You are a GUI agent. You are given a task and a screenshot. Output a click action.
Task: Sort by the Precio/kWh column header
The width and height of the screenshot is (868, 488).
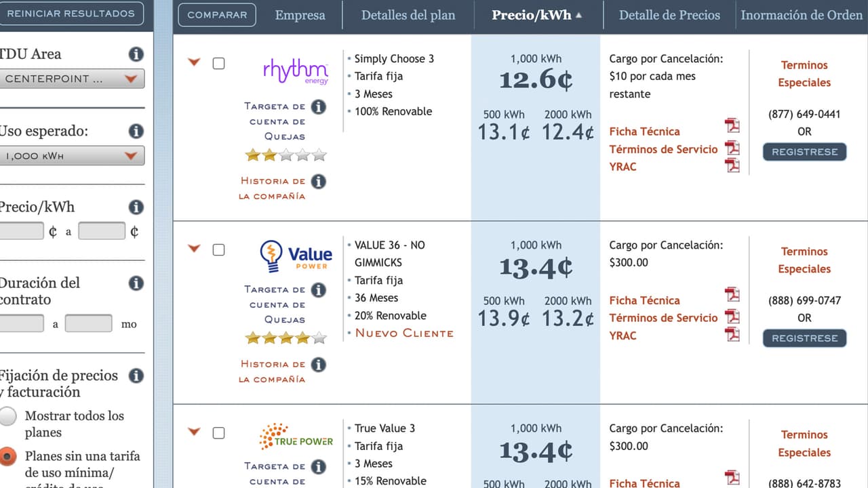[x=536, y=15]
